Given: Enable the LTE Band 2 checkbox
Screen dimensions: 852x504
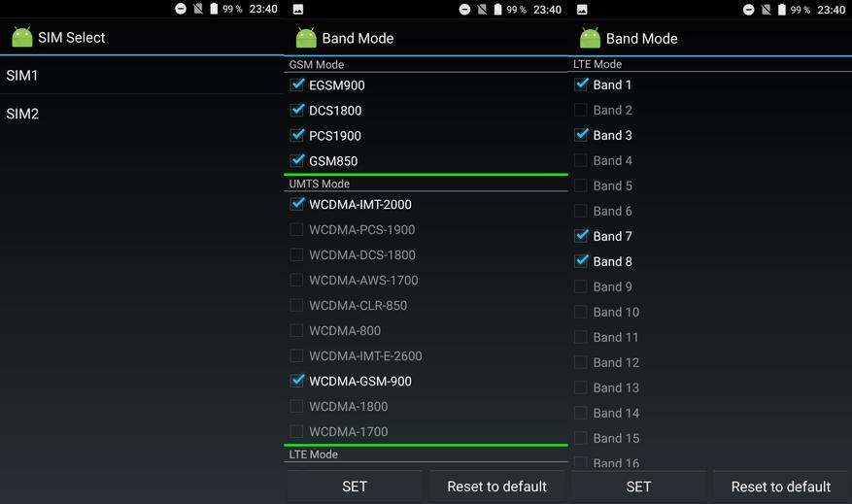Looking at the screenshot, I should coord(581,110).
